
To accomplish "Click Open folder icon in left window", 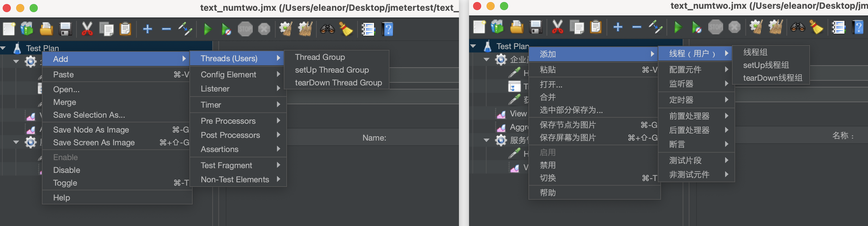I will (46, 29).
